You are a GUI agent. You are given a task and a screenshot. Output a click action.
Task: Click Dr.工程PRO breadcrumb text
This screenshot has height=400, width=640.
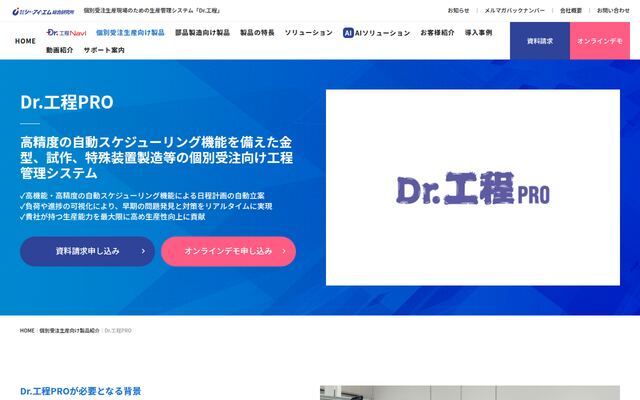(118, 331)
